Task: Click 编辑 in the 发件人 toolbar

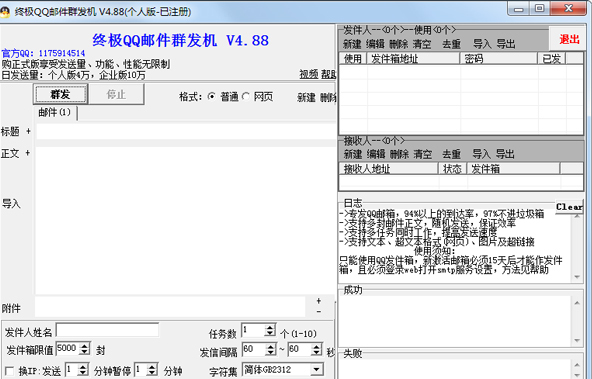Action: [x=375, y=44]
